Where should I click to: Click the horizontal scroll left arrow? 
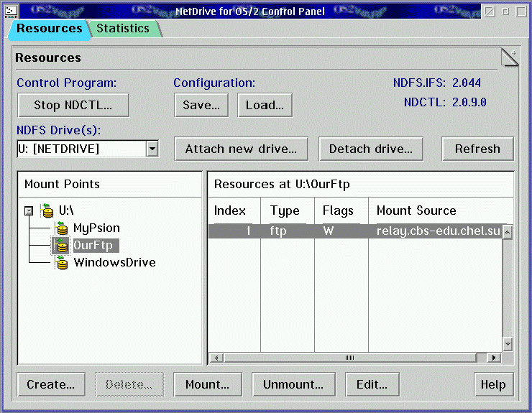coord(217,358)
